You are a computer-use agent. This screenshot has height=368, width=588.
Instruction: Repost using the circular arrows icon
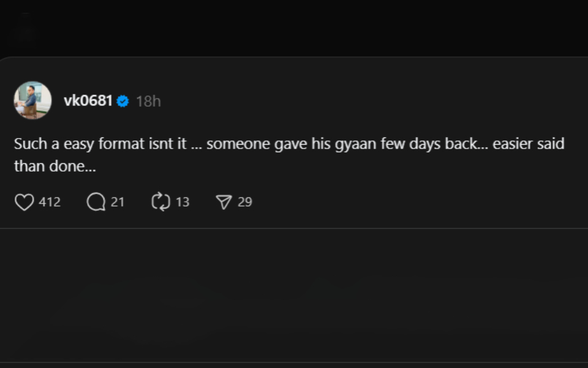coord(160,202)
